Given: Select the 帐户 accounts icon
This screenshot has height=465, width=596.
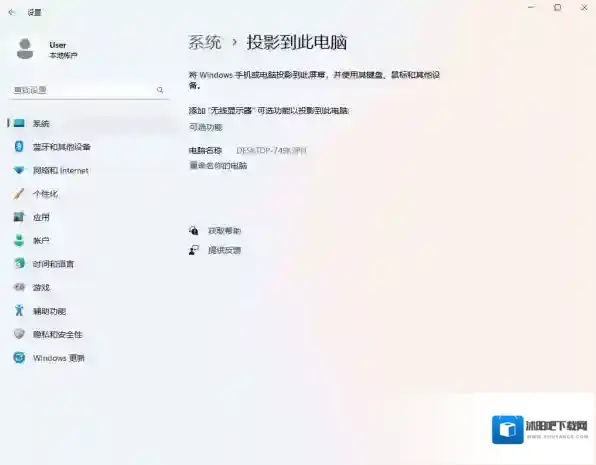Looking at the screenshot, I should (x=19, y=240).
